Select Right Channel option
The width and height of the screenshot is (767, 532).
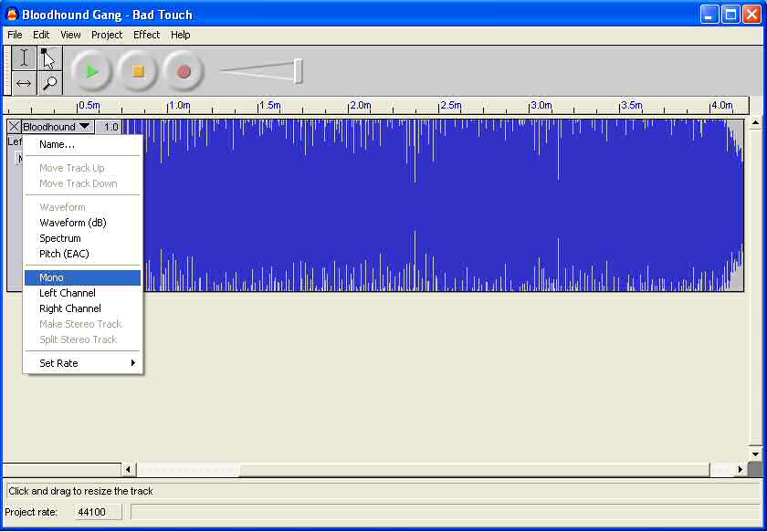tap(83, 308)
